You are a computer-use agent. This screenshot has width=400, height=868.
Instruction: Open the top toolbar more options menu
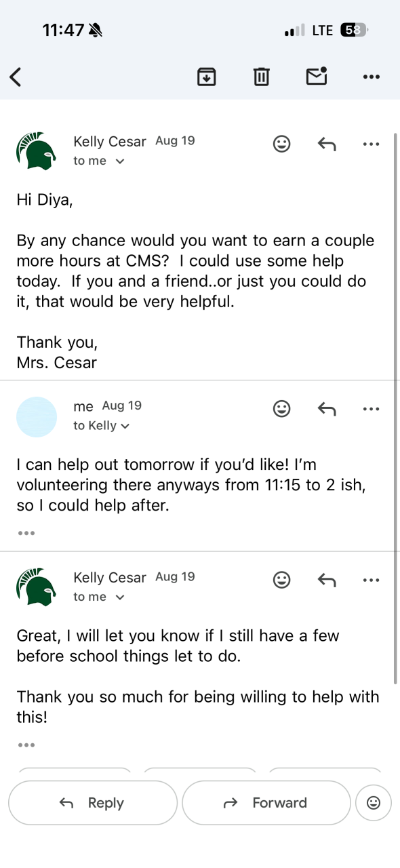pos(371,77)
